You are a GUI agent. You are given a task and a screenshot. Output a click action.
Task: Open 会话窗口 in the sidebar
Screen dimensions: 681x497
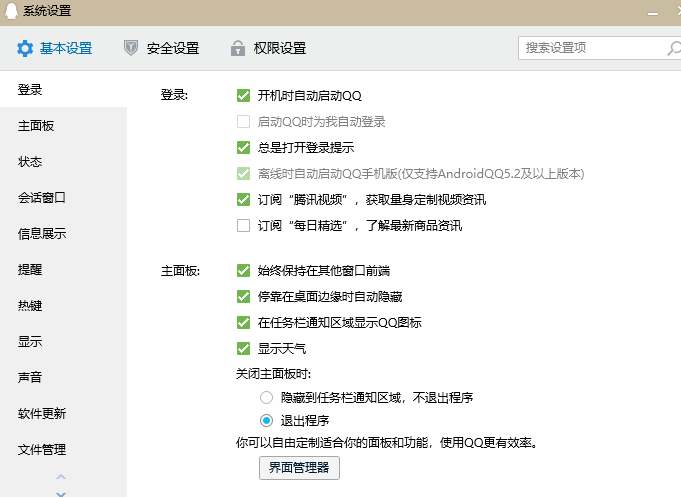[x=42, y=198]
